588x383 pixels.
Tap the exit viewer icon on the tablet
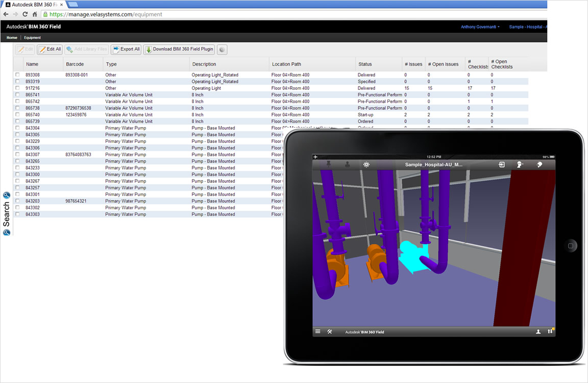pos(501,163)
